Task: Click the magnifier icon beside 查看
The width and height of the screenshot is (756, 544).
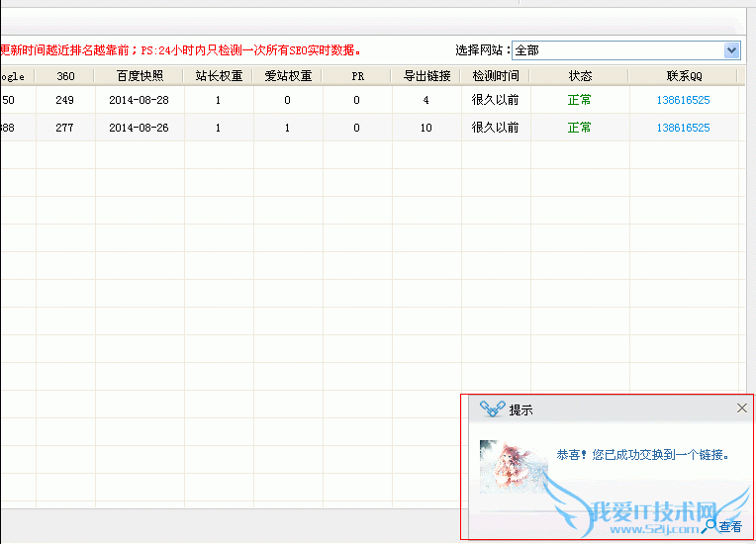Action: [x=709, y=526]
